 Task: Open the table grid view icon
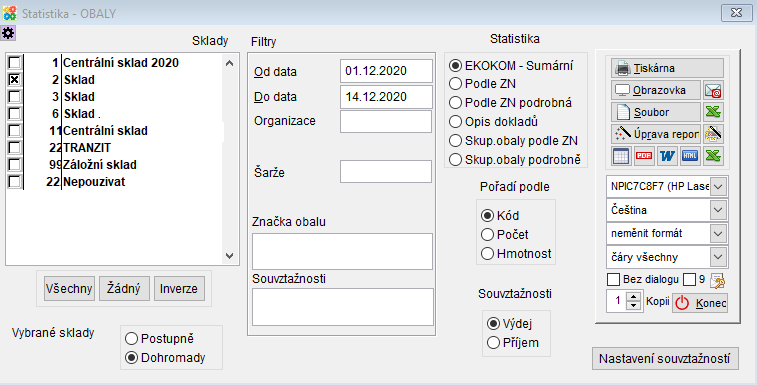[621, 156]
